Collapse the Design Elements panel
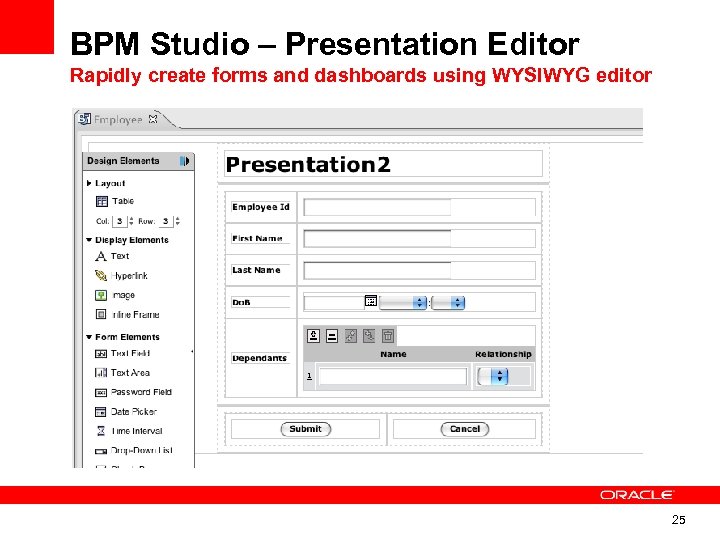The image size is (720, 540). tap(185, 161)
